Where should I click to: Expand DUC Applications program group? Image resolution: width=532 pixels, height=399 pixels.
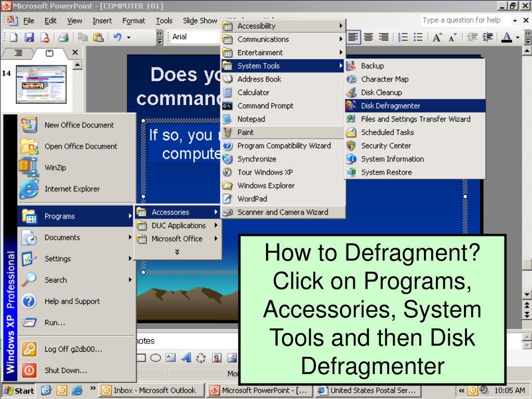pyautogui.click(x=178, y=225)
